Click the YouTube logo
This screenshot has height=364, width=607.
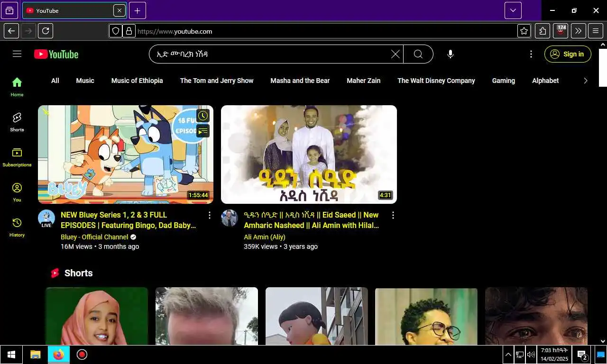coord(56,54)
